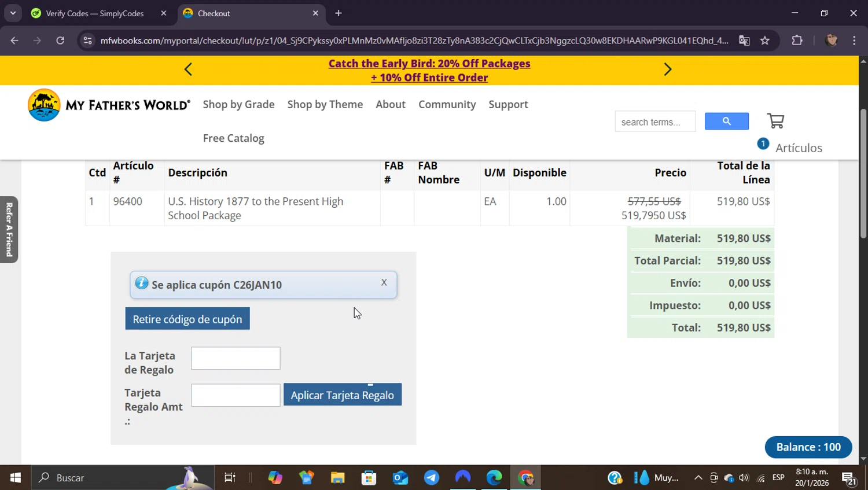Image resolution: width=868 pixels, height=490 pixels.
Task: Close the Verify Codes SimplyCodes tab
Action: [164, 13]
